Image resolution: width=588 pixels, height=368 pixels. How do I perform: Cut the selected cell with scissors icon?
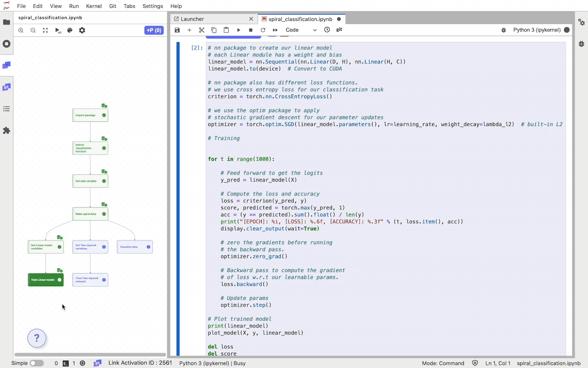(x=202, y=30)
